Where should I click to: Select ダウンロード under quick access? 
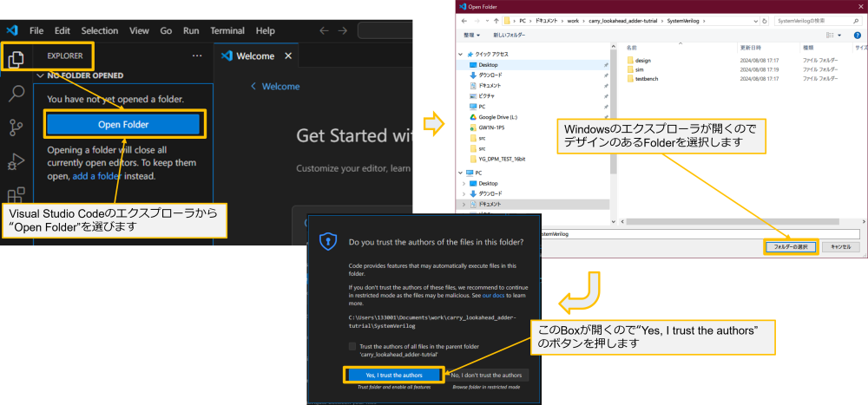[486, 75]
